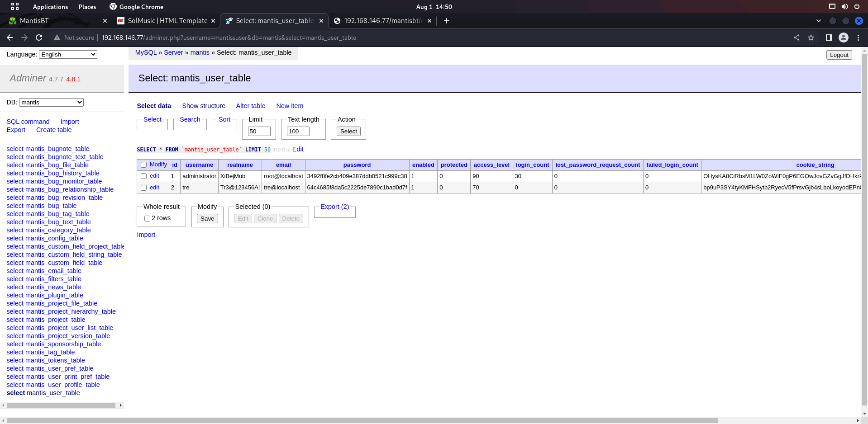Click the sidebar horizontal scrollbar
The height and width of the screenshot is (424, 868).
61,405
